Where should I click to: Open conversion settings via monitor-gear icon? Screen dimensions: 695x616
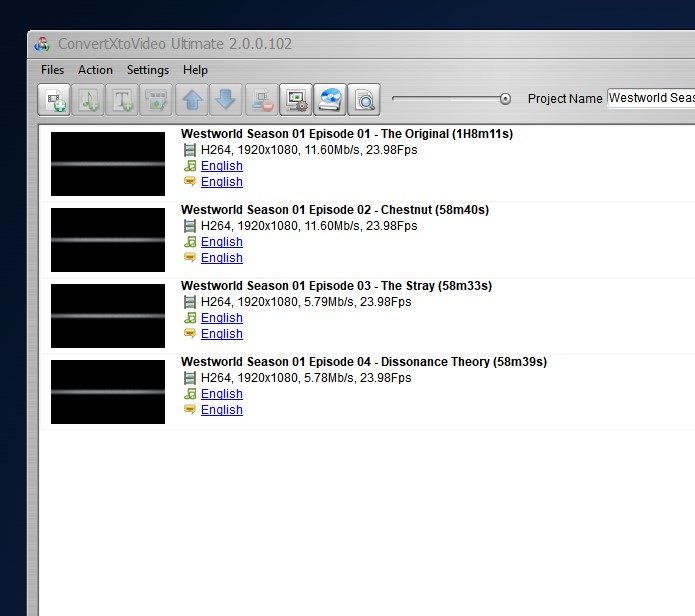296,100
